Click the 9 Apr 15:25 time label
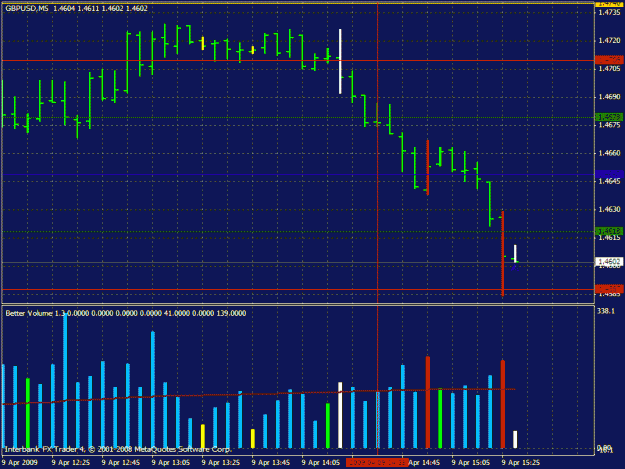625x469 pixels. (x=521, y=463)
